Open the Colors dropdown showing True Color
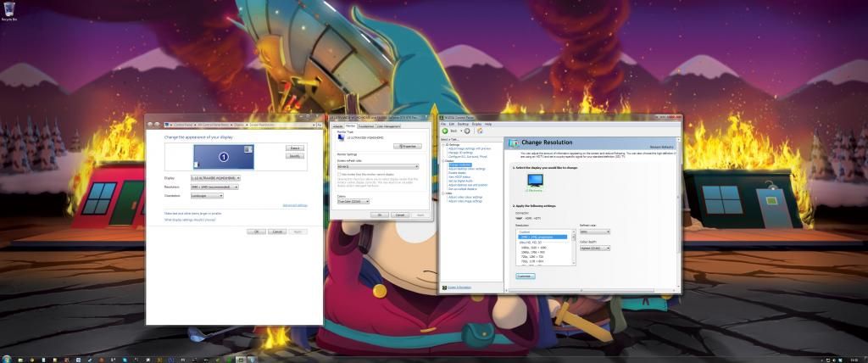Viewport: 868px width, 363px height. (x=353, y=202)
